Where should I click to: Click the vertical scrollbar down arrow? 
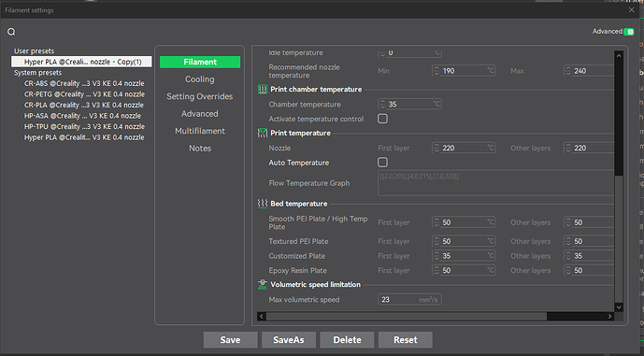click(619, 306)
